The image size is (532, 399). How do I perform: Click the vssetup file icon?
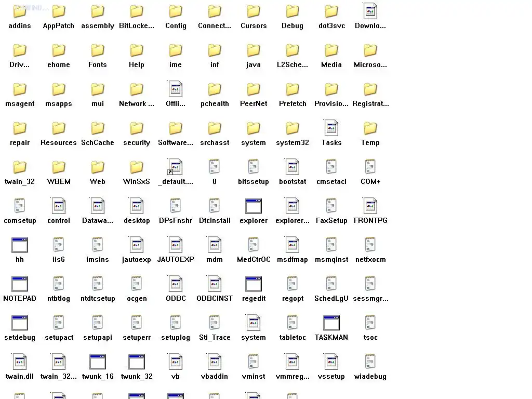[331, 362]
